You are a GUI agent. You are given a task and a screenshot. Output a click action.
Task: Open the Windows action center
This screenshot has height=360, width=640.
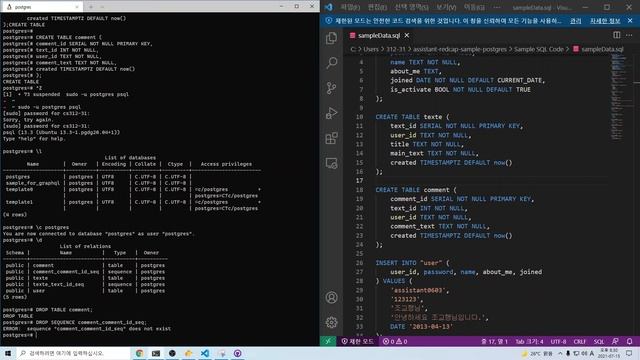pyautogui.click(x=629, y=353)
